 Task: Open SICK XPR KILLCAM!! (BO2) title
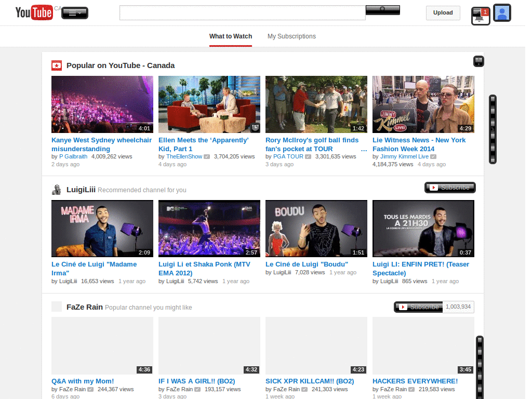click(310, 381)
